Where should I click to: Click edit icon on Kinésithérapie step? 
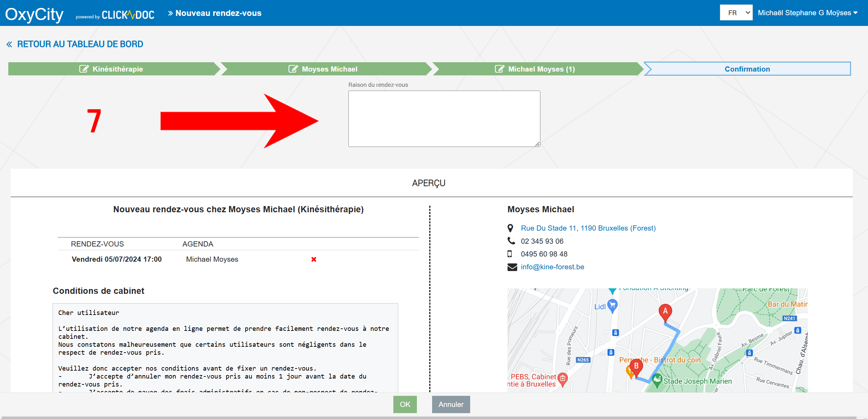pos(84,69)
